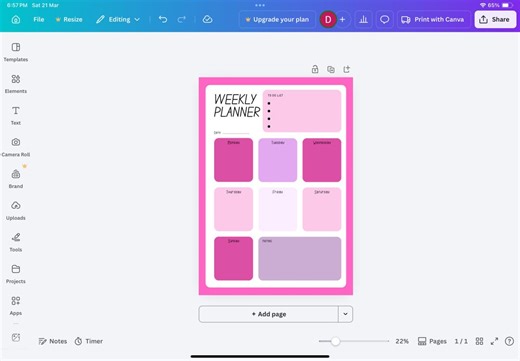This screenshot has width=520, height=361.
Task: Select the Thursday light pink box
Action: tap(233, 209)
